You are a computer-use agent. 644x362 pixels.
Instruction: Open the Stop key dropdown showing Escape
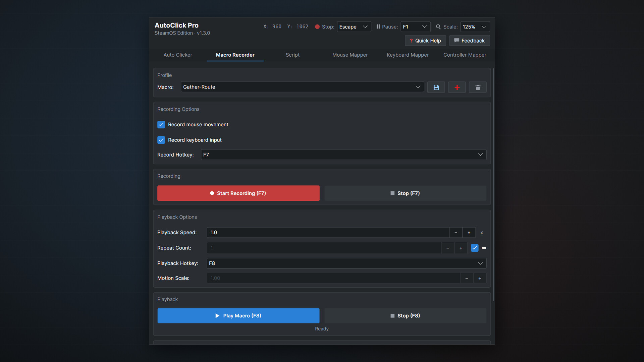354,27
